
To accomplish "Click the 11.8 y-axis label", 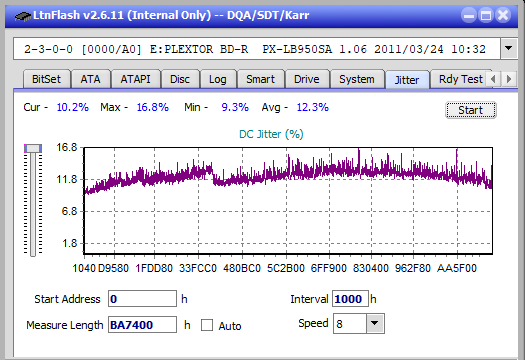I will pyautogui.click(x=67, y=179).
